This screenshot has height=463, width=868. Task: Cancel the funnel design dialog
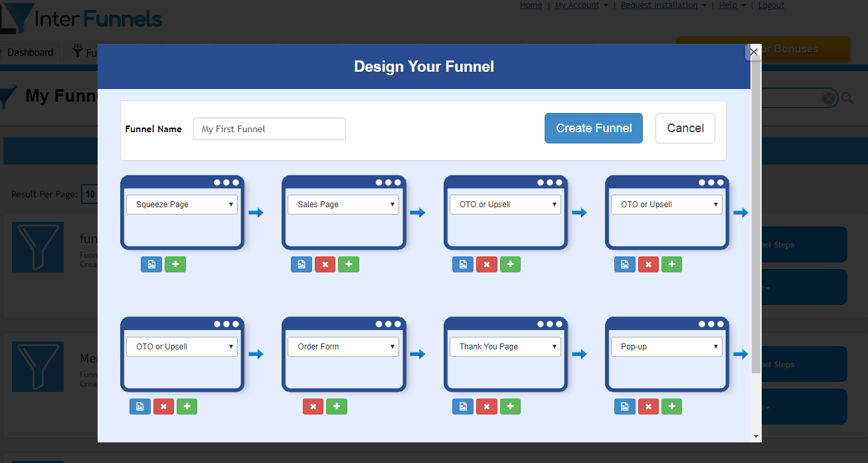pyautogui.click(x=685, y=128)
